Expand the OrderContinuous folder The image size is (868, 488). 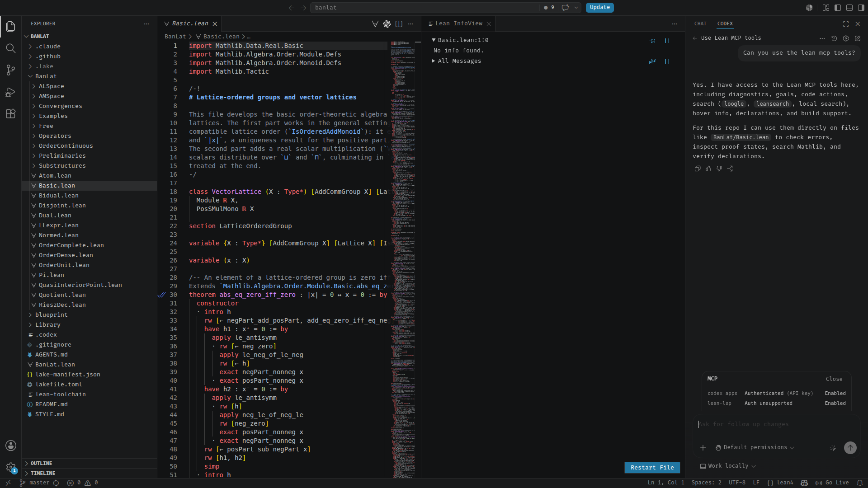(x=66, y=146)
